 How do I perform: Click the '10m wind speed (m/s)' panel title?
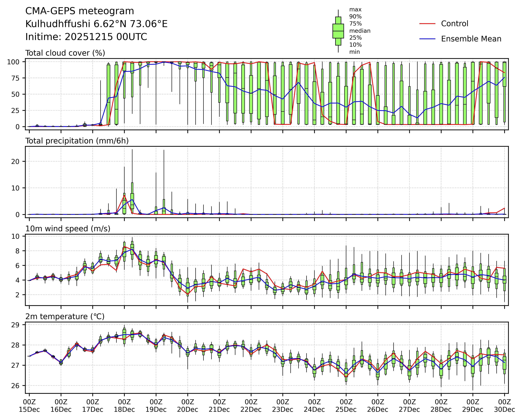68,229
